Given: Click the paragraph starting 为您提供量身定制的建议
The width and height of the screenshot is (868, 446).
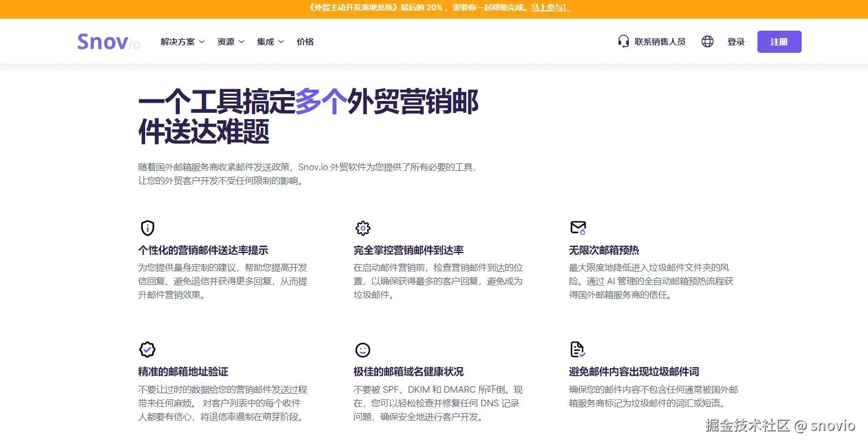Looking at the screenshot, I should tap(223, 281).
